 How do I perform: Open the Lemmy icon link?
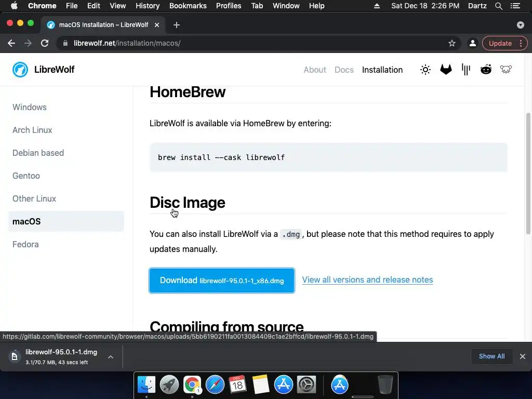(x=506, y=70)
